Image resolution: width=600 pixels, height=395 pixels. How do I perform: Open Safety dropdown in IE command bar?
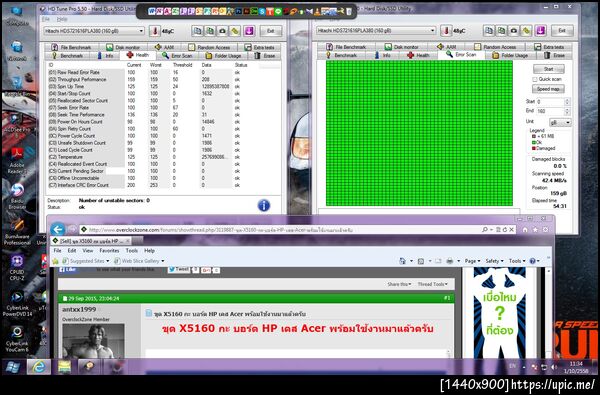pyautogui.click(x=494, y=261)
